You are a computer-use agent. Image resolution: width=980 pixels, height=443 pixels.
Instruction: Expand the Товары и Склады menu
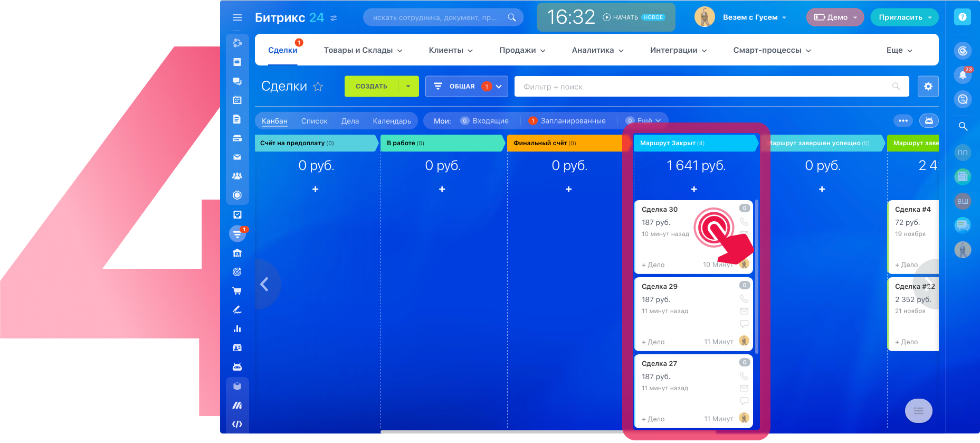click(x=363, y=50)
